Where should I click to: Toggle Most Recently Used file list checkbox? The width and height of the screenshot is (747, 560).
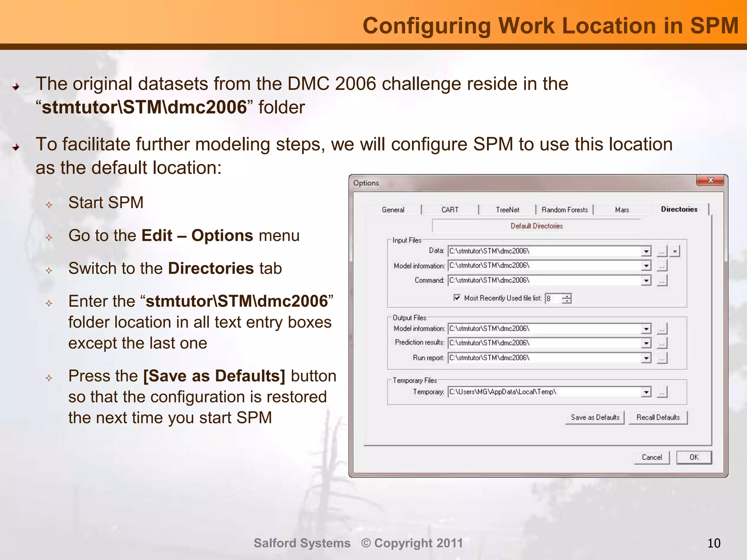click(x=457, y=298)
